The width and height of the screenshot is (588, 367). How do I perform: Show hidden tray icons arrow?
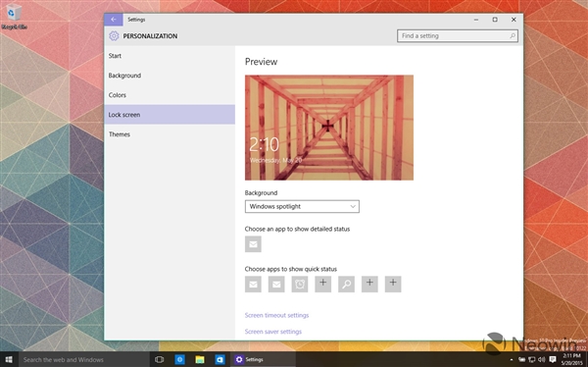pyautogui.click(x=512, y=360)
